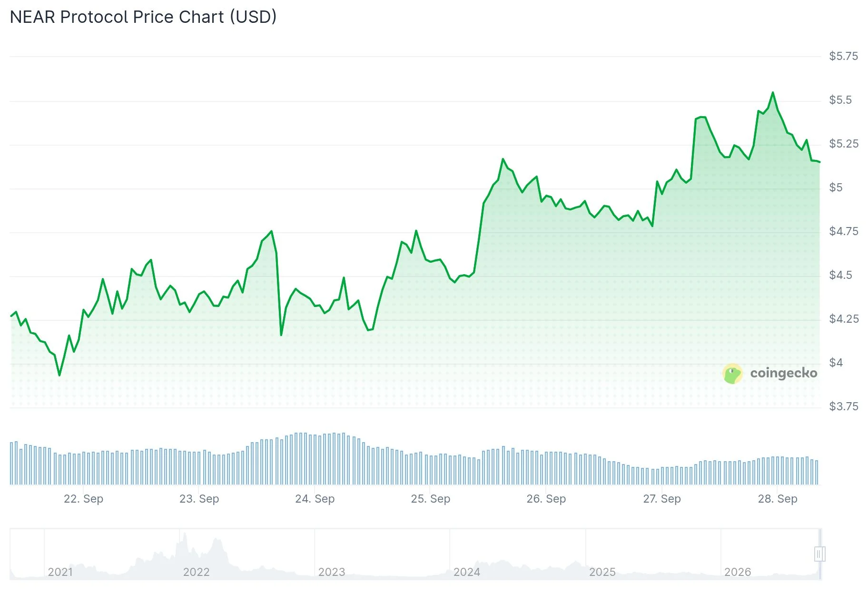Click the 28. Sep date axis label

click(778, 499)
